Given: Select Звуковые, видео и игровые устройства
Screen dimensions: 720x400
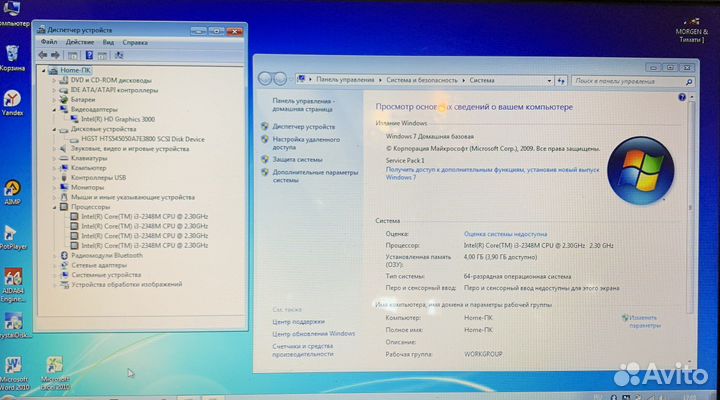Looking at the screenshot, I should (130, 149).
